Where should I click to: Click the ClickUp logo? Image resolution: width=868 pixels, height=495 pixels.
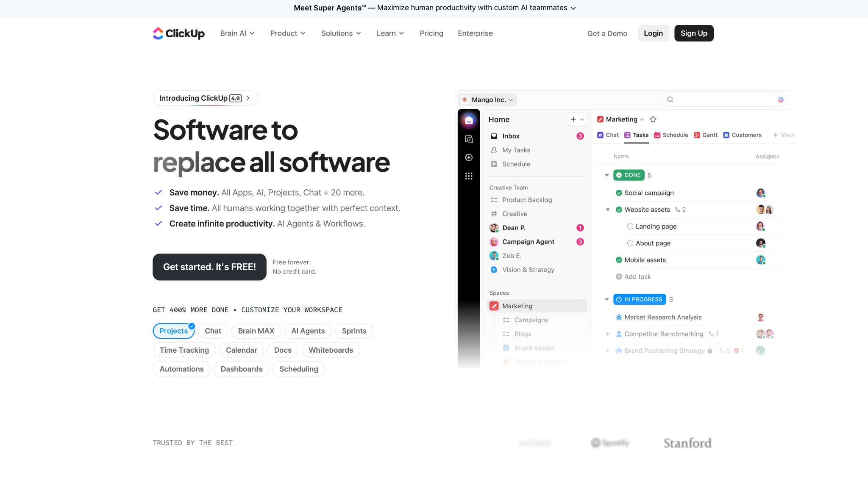click(178, 33)
